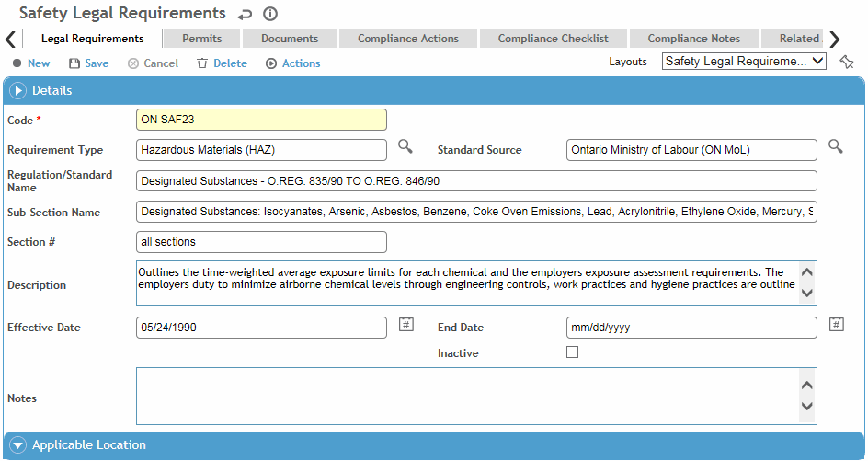This screenshot has width=868, height=461.
Task: Toggle the Inactive checkbox
Action: tap(573, 352)
